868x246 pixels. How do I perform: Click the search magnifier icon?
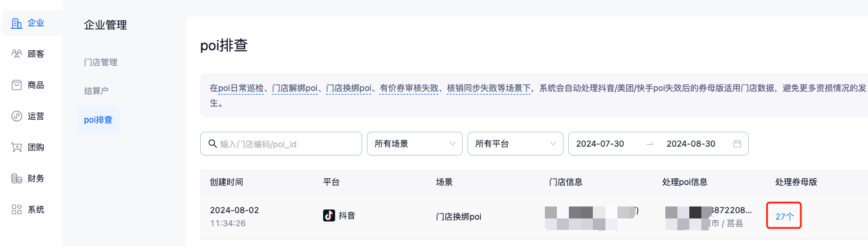tap(212, 144)
